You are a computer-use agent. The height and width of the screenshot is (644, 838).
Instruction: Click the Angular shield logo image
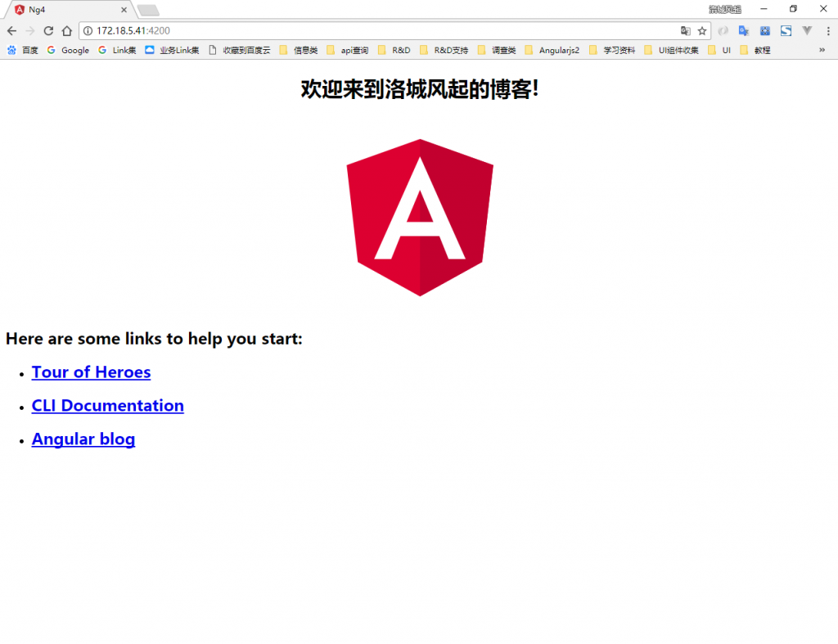click(420, 218)
